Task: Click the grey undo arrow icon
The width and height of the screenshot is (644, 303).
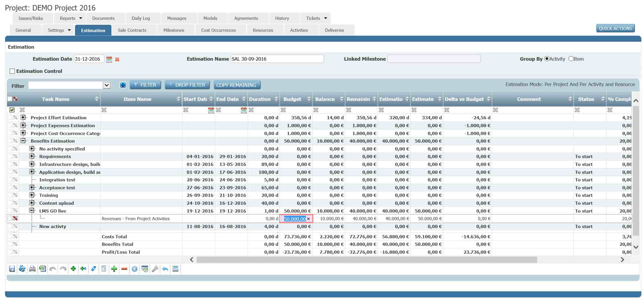Action: (x=53, y=269)
